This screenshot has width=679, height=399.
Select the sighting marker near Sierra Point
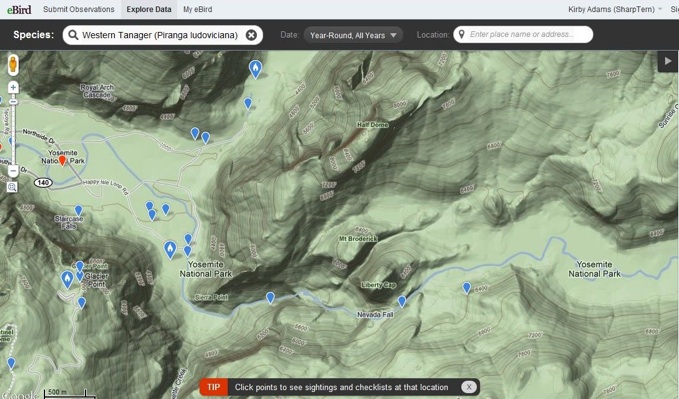coord(270,298)
